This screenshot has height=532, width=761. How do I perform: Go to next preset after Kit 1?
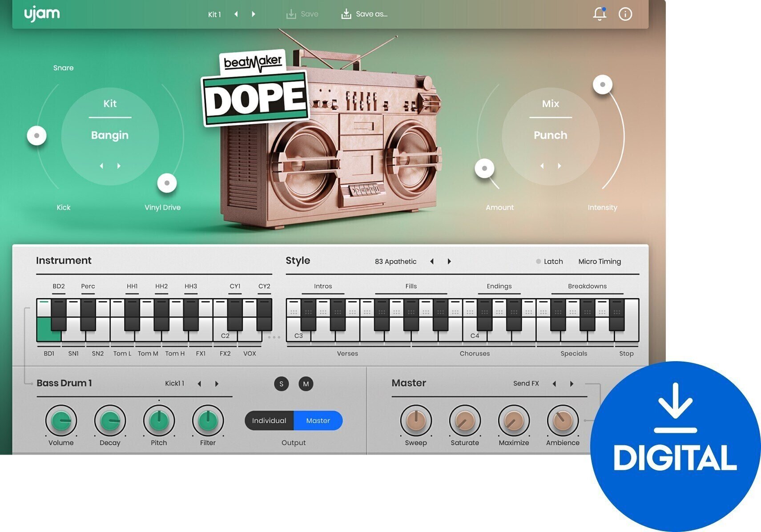254,14
